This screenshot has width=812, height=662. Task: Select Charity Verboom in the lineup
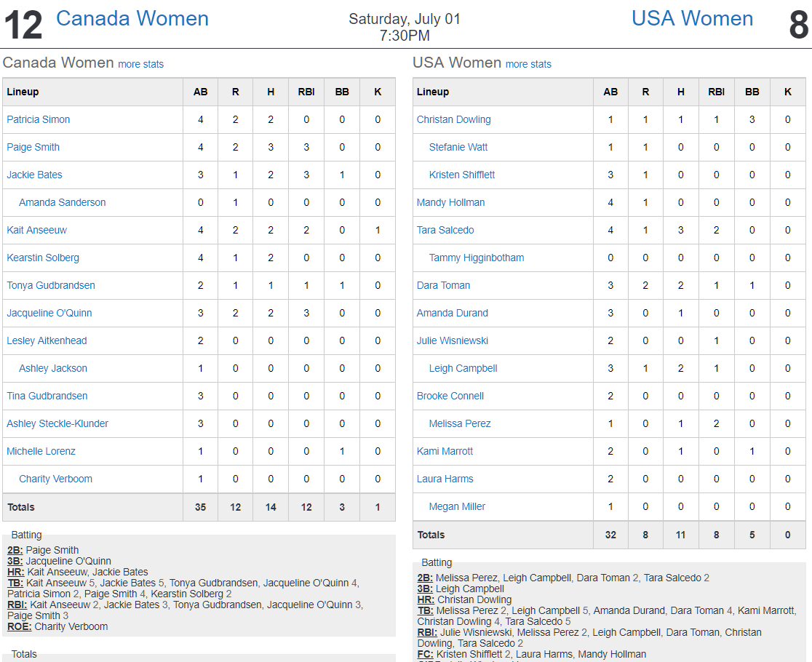pos(55,479)
